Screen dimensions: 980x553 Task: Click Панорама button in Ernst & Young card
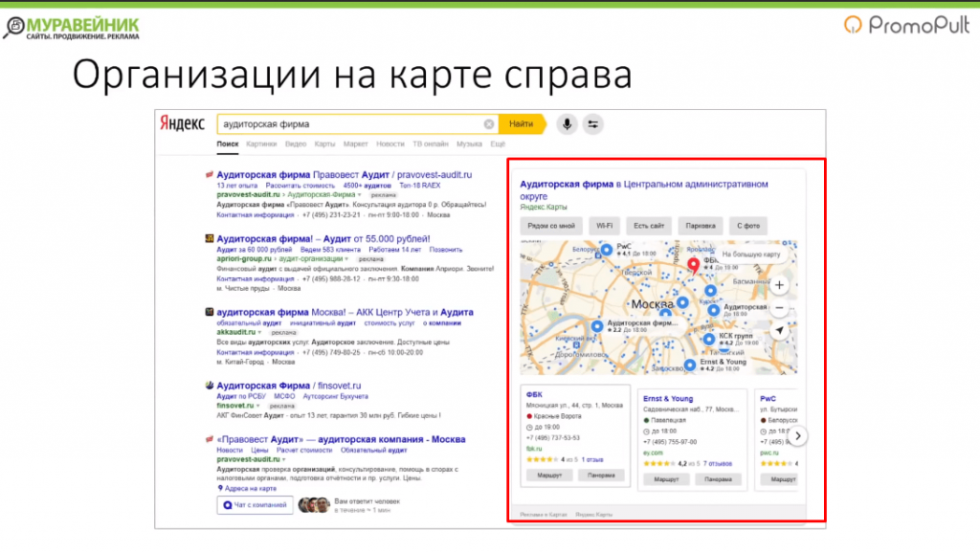pyautogui.click(x=718, y=479)
